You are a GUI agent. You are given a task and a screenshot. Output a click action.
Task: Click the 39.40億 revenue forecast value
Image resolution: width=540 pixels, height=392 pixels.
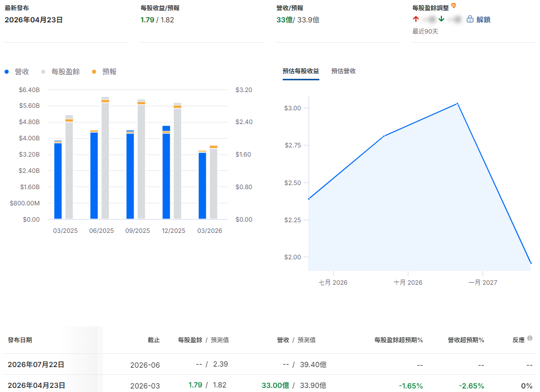[313, 365]
